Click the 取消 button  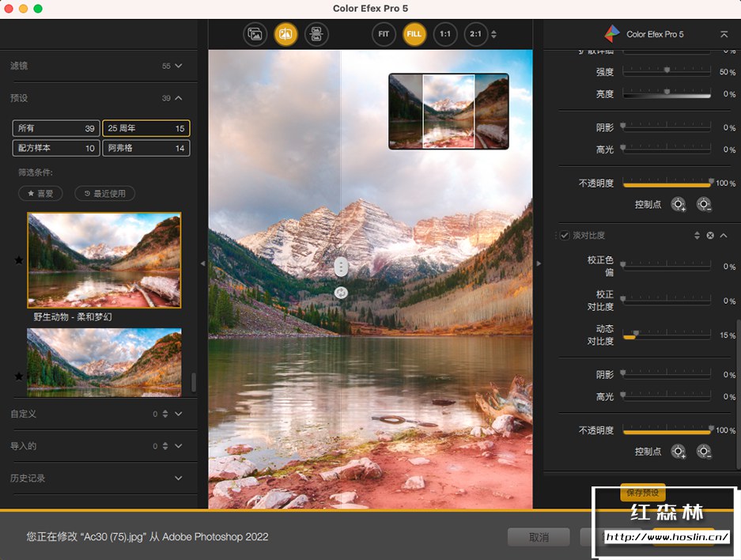click(539, 537)
